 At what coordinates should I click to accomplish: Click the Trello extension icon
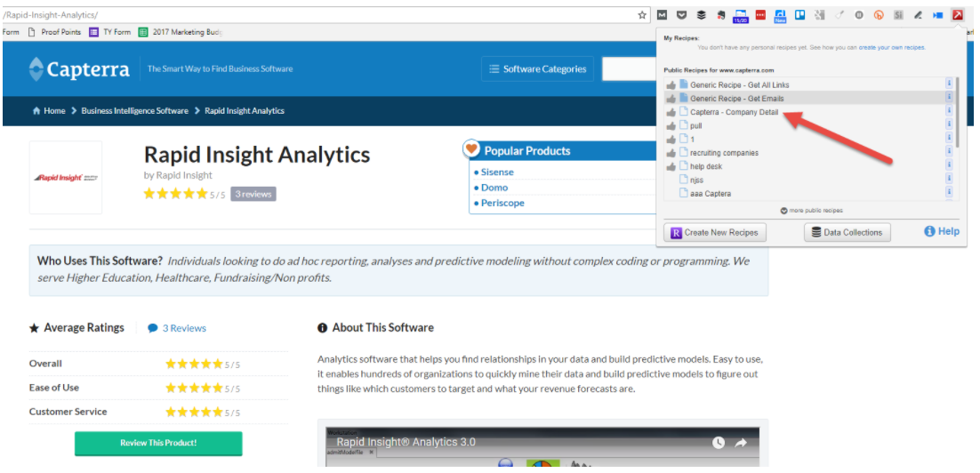point(799,15)
